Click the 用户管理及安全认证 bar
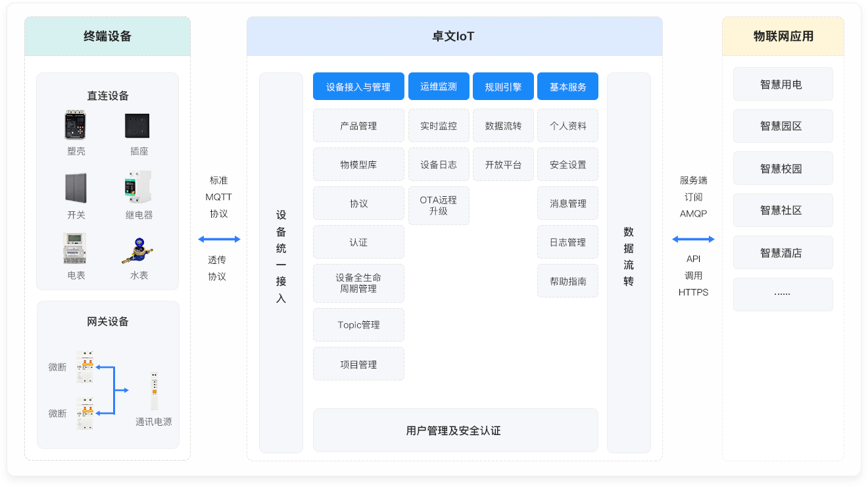Viewport: 868px width, 487px height. click(x=455, y=430)
